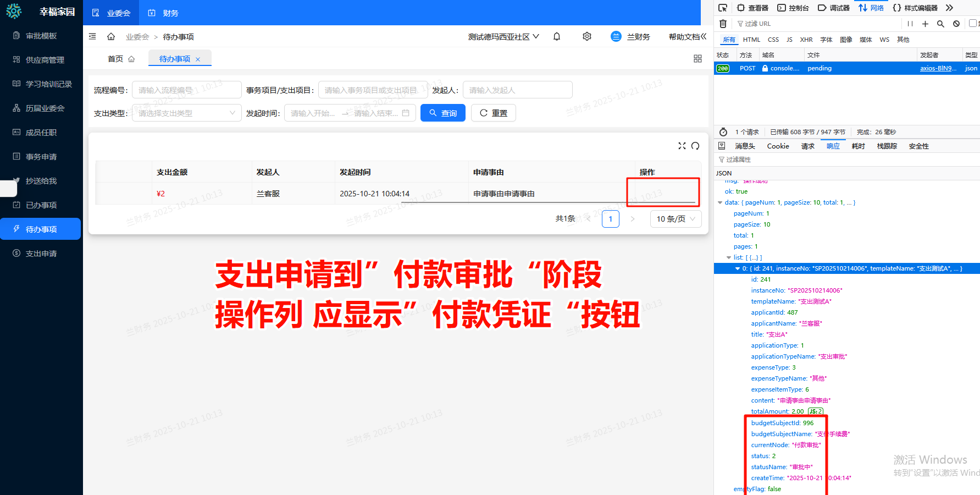This screenshot has height=495, width=980.
Task: Open the 10条/页 page size dropdown
Action: pyautogui.click(x=676, y=218)
